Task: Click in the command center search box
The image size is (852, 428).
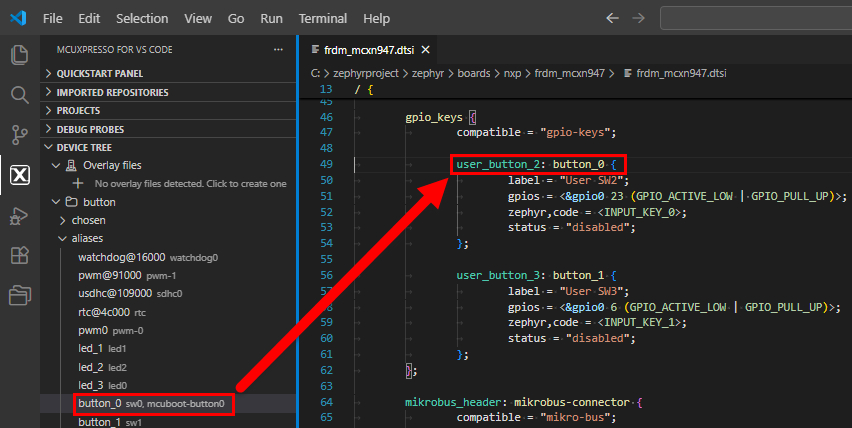Action: (756, 18)
